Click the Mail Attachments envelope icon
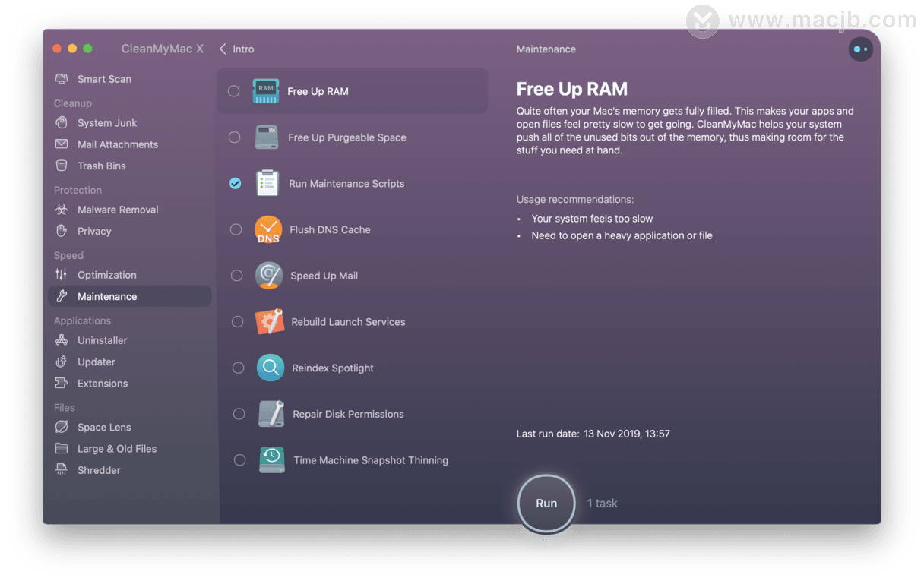 coord(62,144)
